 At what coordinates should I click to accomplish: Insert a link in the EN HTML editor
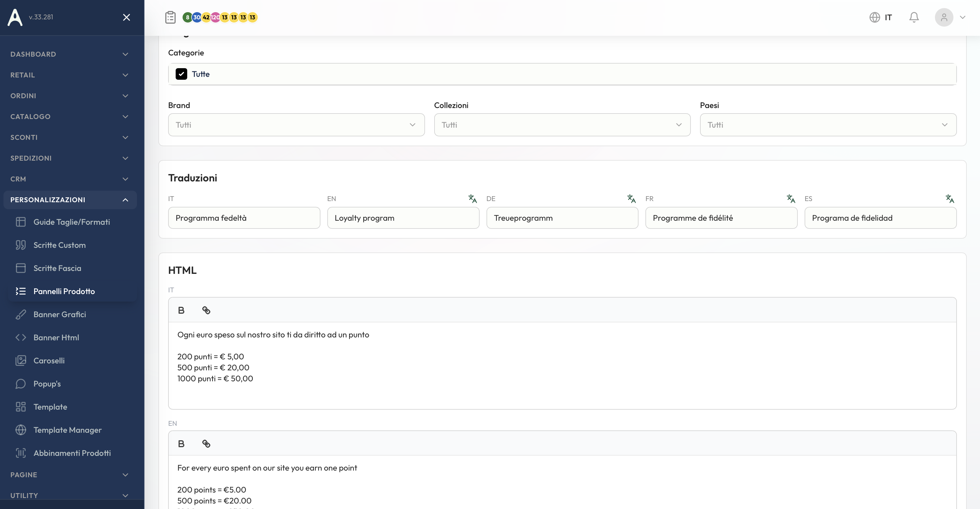click(x=206, y=444)
